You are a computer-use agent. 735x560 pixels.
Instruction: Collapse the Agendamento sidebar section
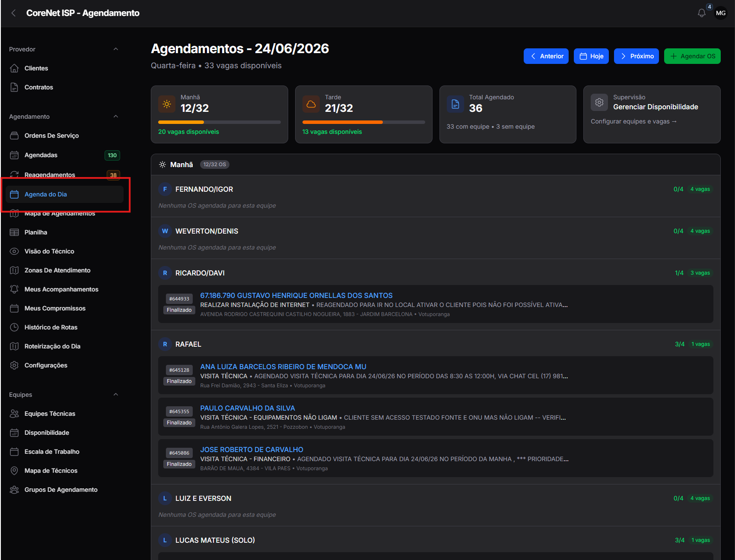click(x=116, y=117)
